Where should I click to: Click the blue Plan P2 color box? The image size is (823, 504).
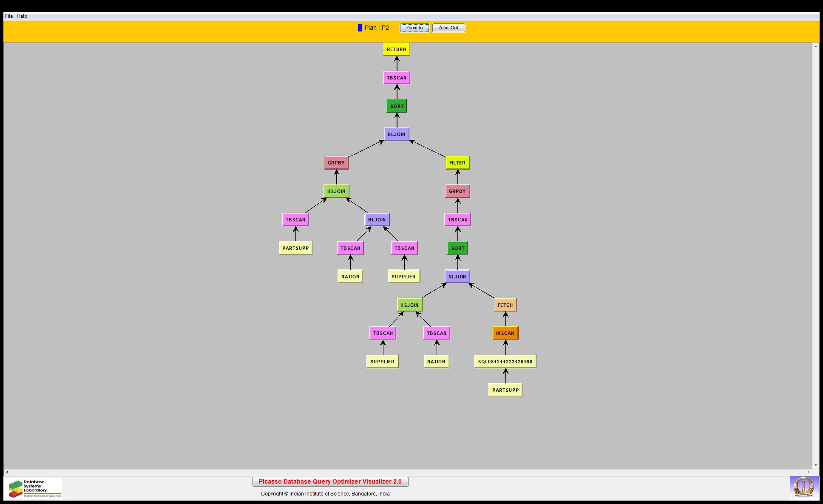coord(360,28)
